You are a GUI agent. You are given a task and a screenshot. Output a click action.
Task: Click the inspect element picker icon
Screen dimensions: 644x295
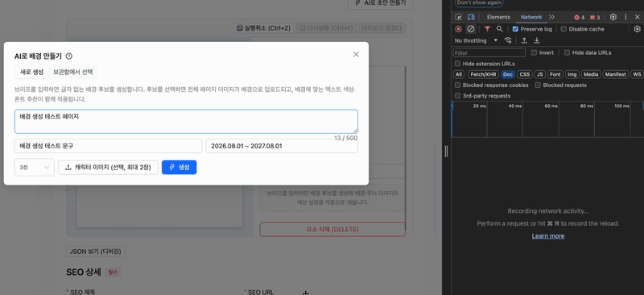pyautogui.click(x=458, y=17)
